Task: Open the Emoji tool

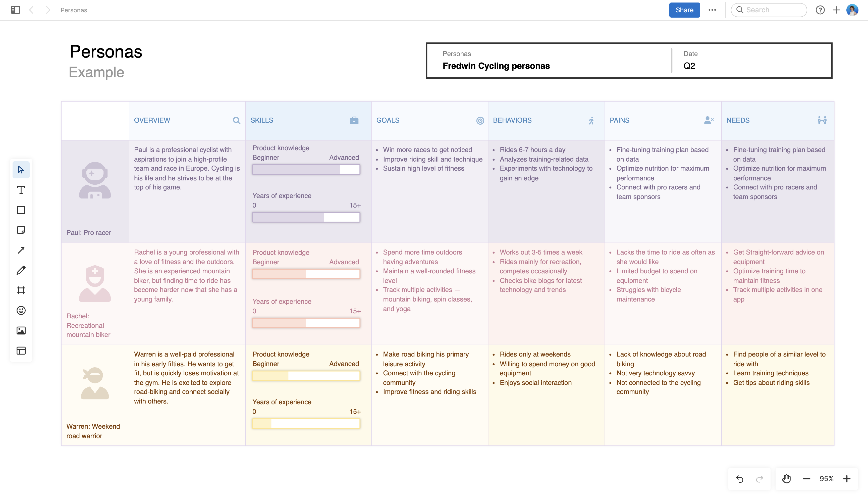Action: click(x=21, y=311)
